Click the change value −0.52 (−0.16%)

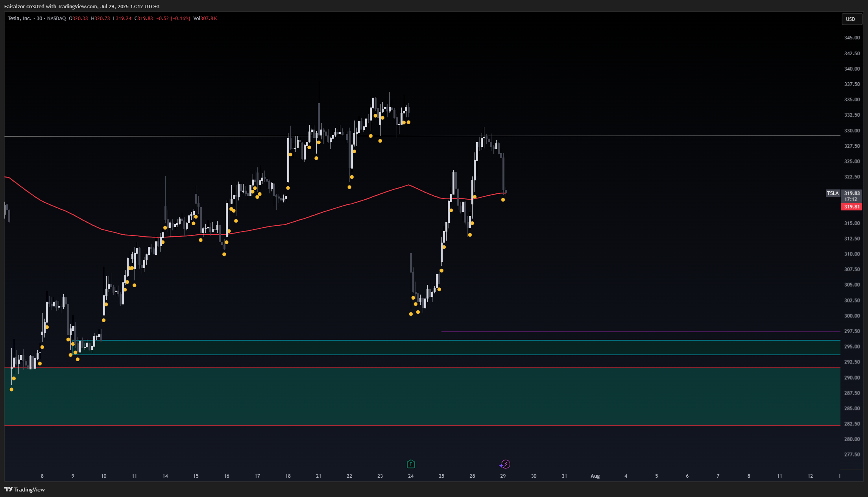(x=173, y=19)
